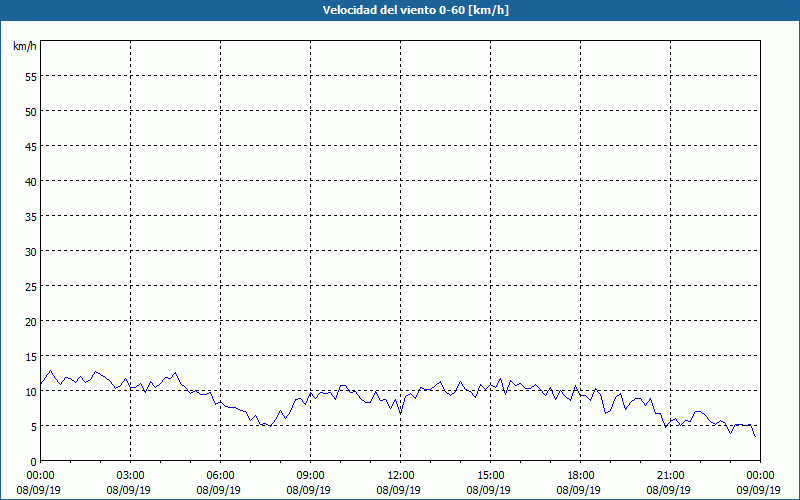Click the km/h unit label on the y-axis
The width and height of the screenshot is (800, 500).
tap(25, 47)
